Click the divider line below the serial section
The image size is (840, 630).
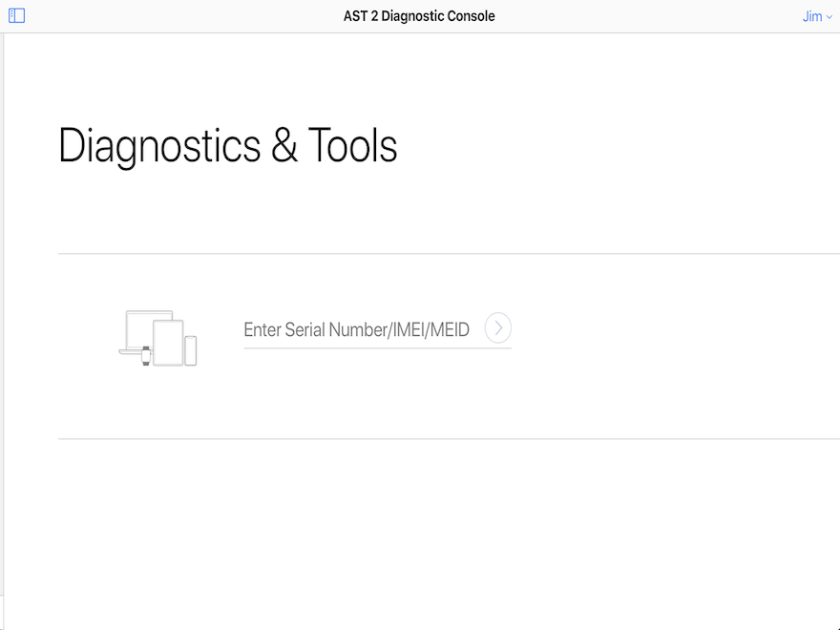449,439
